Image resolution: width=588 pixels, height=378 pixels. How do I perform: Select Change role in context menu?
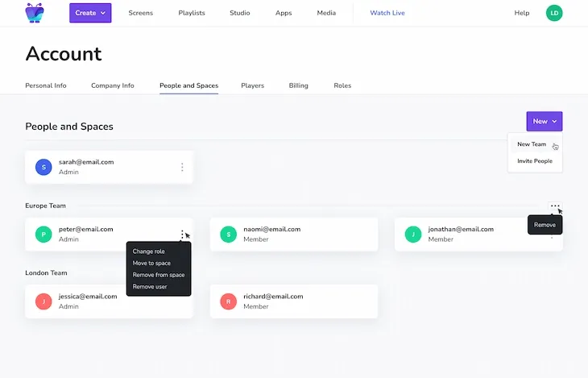click(x=148, y=251)
